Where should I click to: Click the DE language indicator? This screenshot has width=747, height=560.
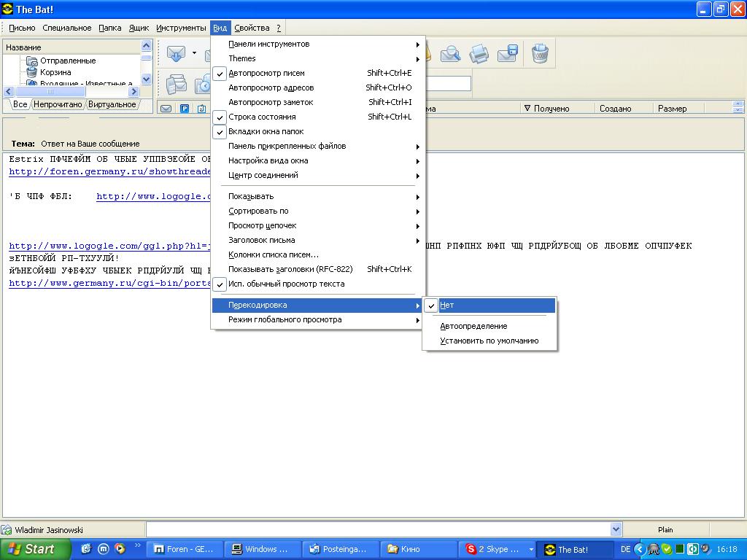(625, 549)
